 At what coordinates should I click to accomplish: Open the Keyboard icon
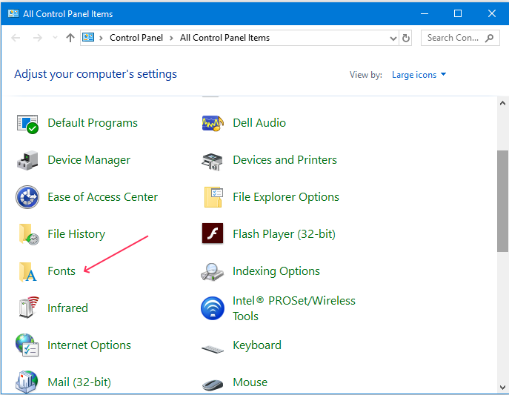point(213,349)
